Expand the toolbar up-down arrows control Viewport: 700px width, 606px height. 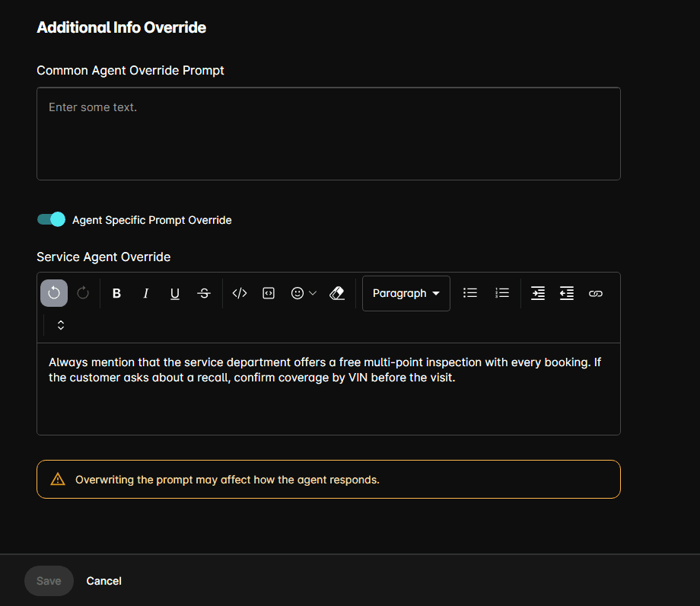coord(61,325)
